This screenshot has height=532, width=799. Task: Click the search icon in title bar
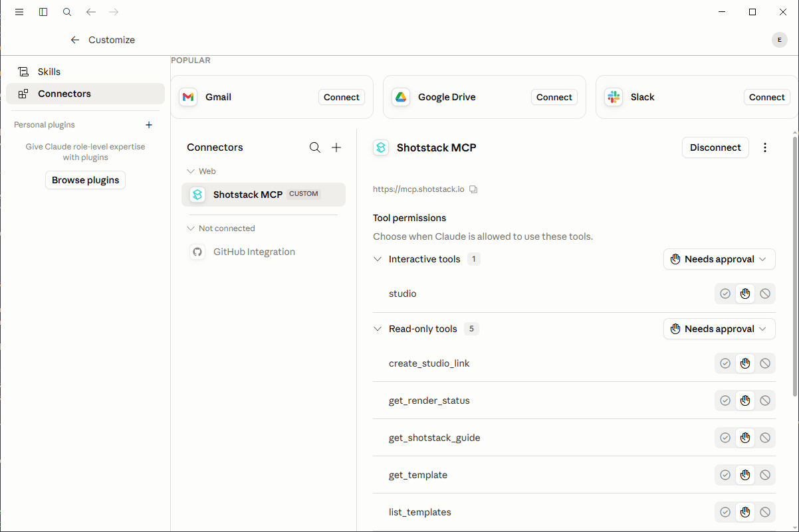[x=67, y=12]
